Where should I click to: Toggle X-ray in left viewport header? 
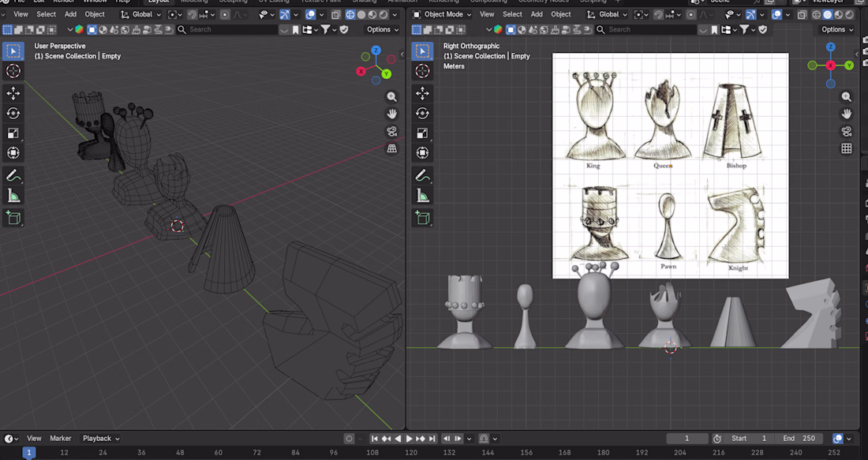336,14
